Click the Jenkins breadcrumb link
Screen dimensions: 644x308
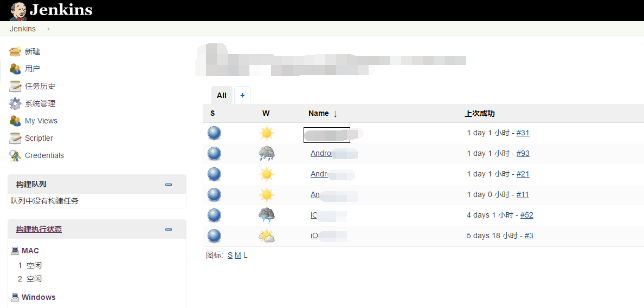pos(23,29)
